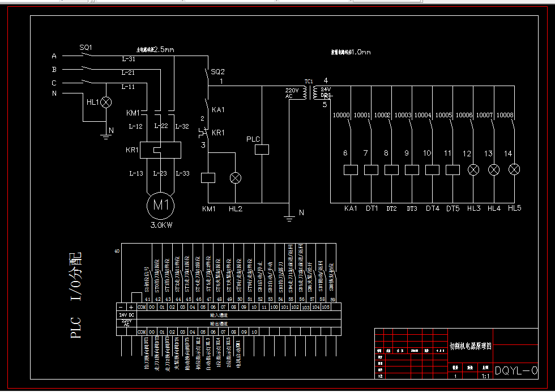Select the 10001 output contact label
Viewport: 555px width, 392px height.
pyautogui.click(x=362, y=115)
